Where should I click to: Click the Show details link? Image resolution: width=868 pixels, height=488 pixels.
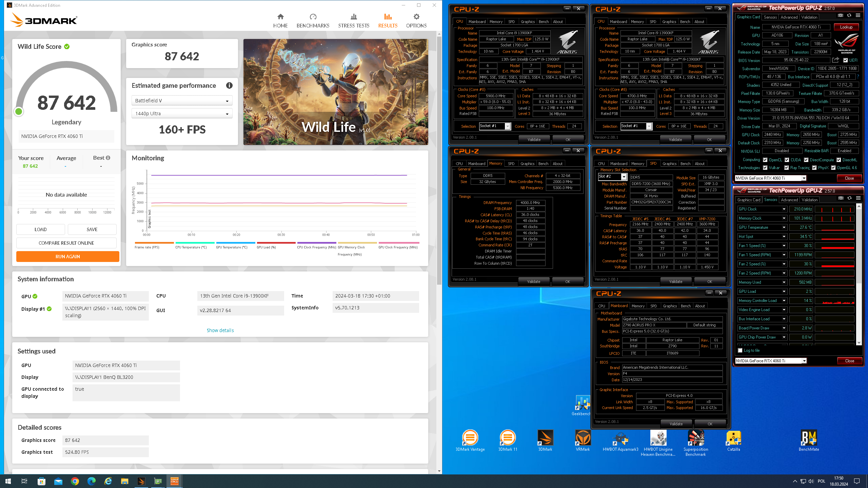[x=220, y=330]
